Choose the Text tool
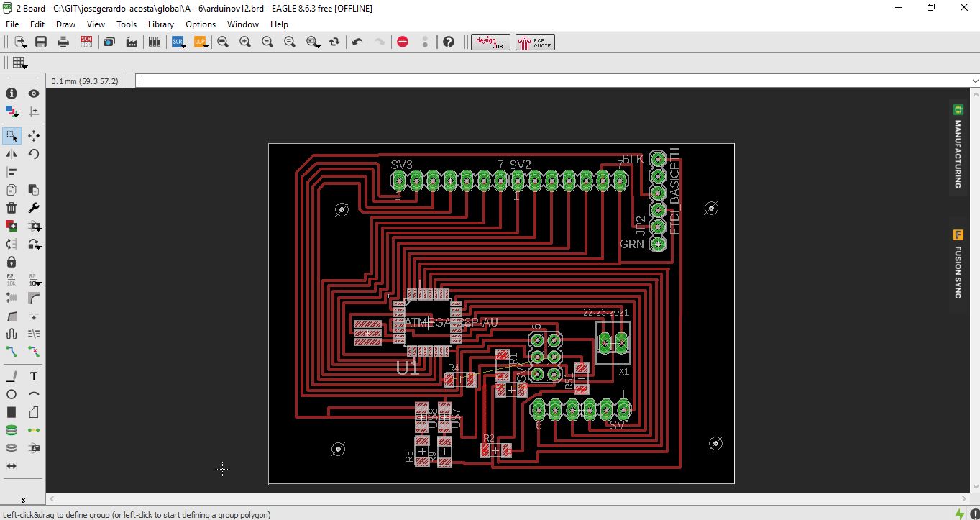The width and height of the screenshot is (980, 520). coord(34,376)
